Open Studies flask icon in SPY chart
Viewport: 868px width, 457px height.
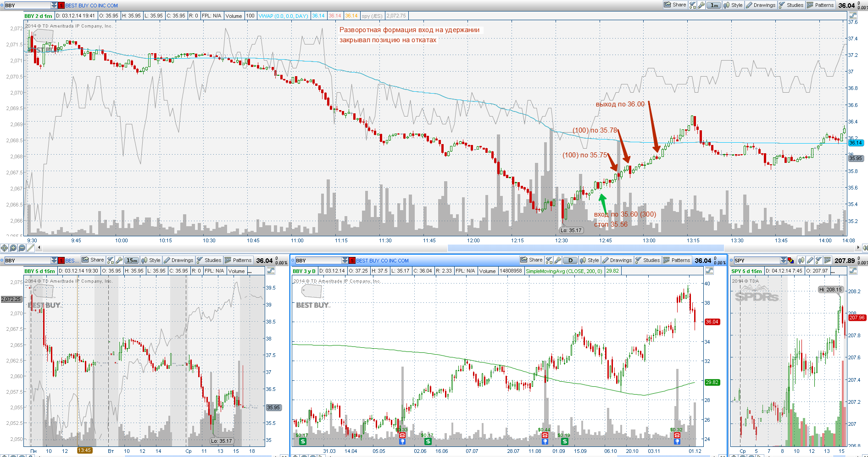pyautogui.click(x=818, y=260)
